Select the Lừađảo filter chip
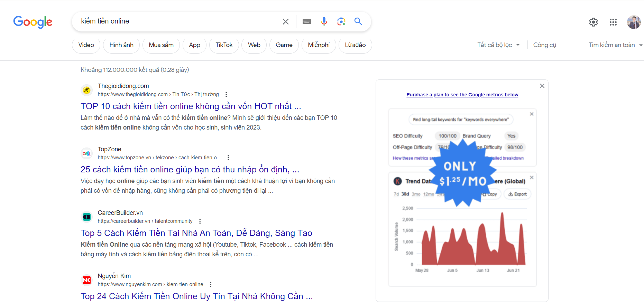The image size is (644, 304). coord(355,45)
